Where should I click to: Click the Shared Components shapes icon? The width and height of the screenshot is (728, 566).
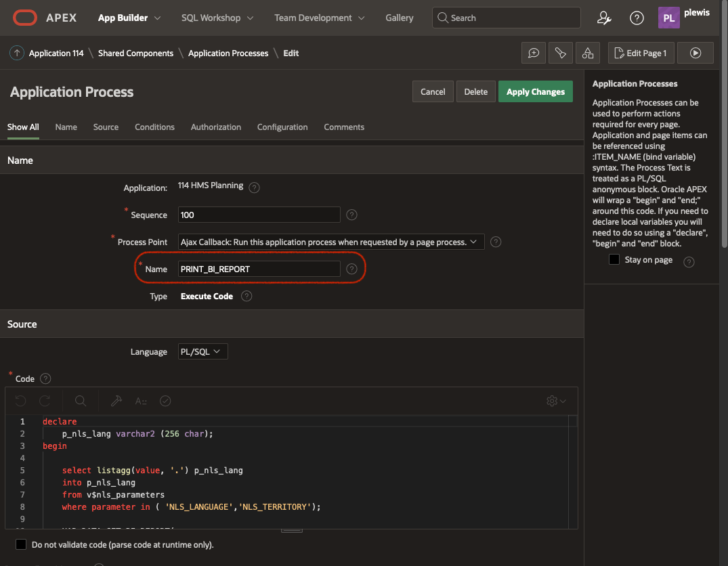coord(588,53)
